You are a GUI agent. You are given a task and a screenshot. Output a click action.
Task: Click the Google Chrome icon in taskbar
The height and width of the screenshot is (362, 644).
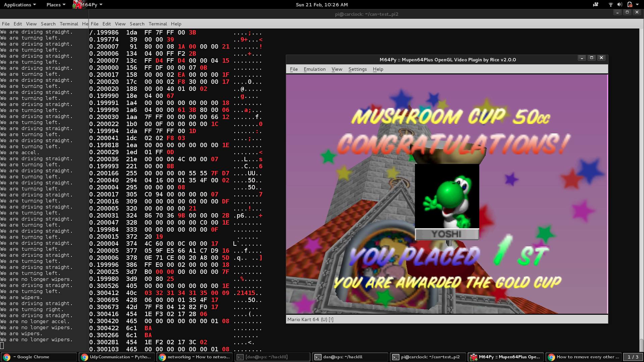[x=7, y=357]
